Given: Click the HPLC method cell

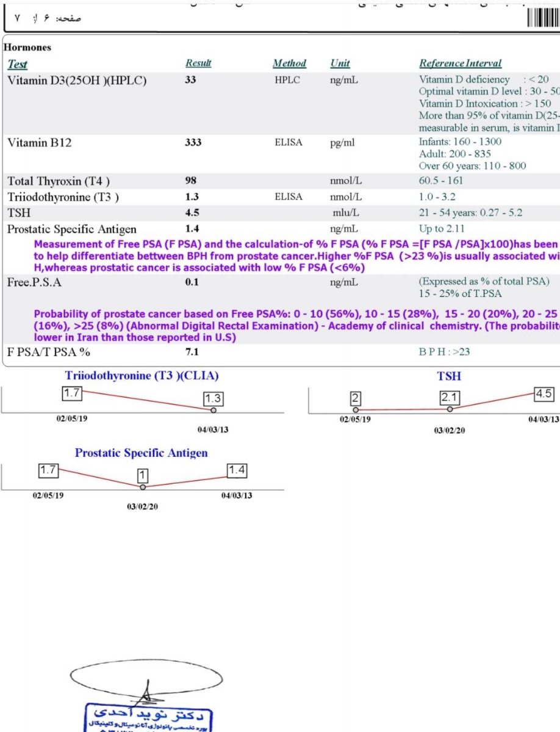Looking at the screenshot, I should pos(287,79).
